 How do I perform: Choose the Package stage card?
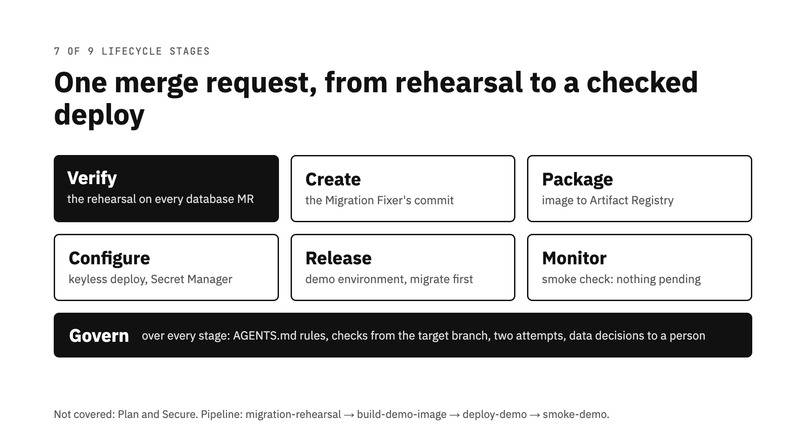click(639, 189)
